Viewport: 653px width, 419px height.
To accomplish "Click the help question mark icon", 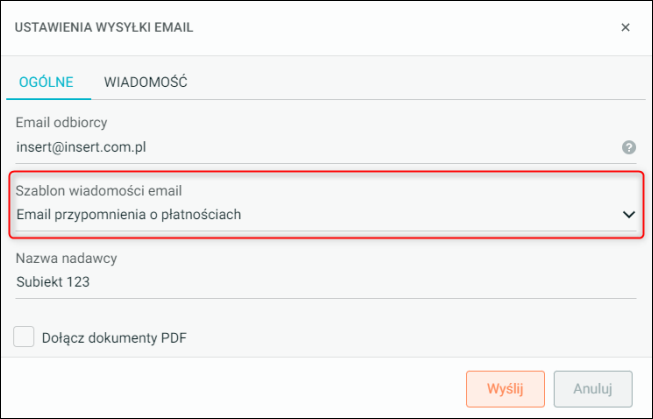I will coord(629,147).
